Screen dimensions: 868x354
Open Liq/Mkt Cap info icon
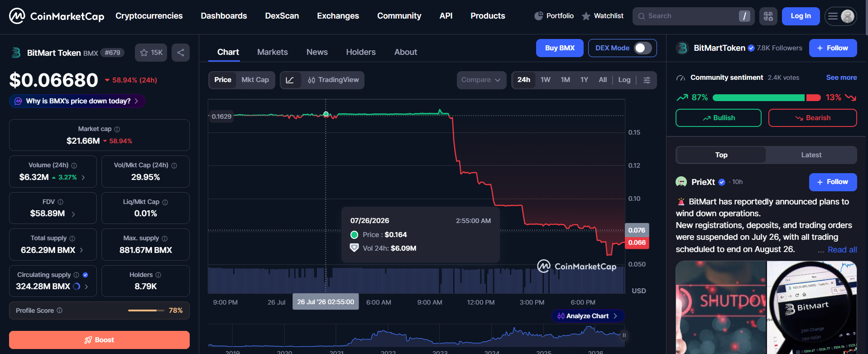click(x=165, y=202)
